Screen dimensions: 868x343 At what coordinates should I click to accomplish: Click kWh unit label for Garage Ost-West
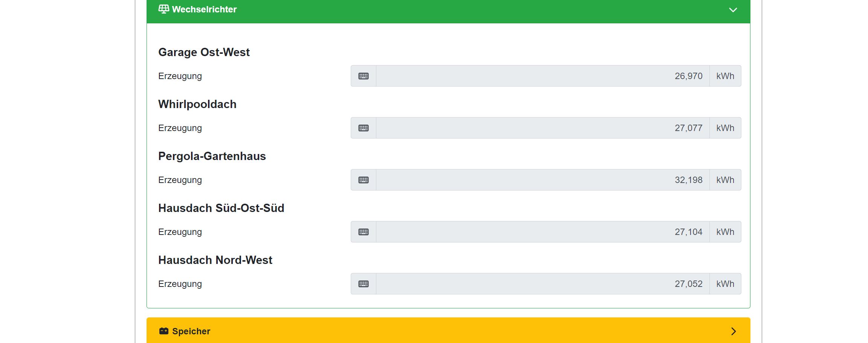tap(725, 76)
